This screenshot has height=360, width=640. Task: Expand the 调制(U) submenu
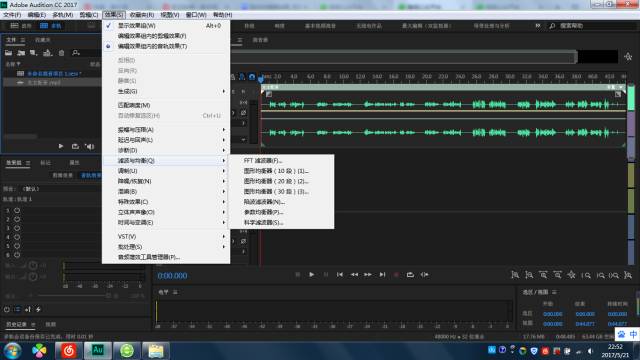click(166, 171)
